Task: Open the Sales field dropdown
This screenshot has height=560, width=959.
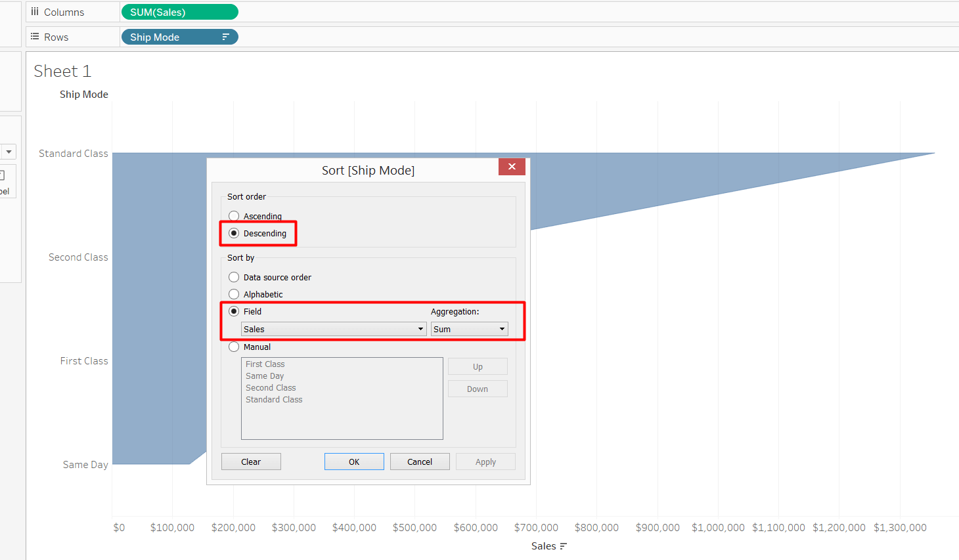Action: (x=420, y=328)
